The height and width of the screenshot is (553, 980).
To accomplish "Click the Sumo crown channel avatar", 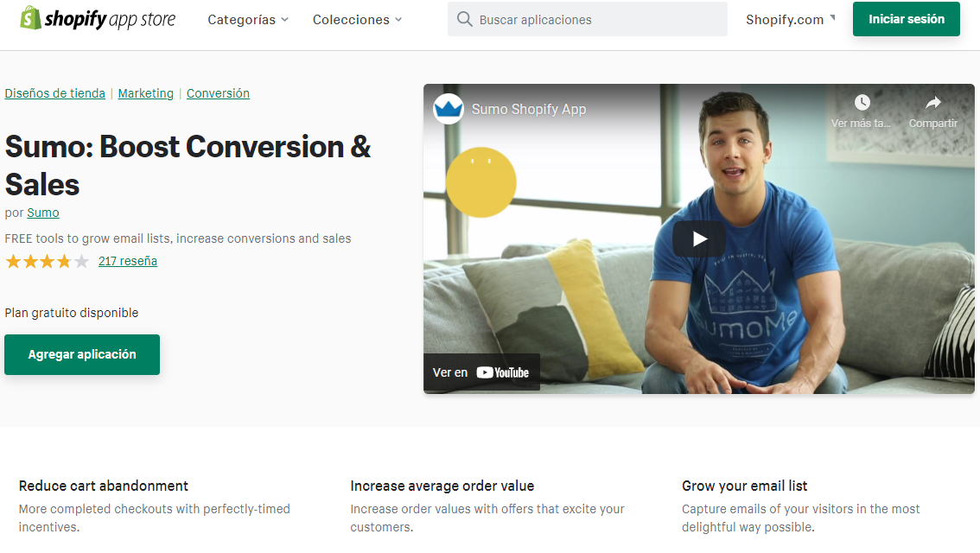I will 449,110.
